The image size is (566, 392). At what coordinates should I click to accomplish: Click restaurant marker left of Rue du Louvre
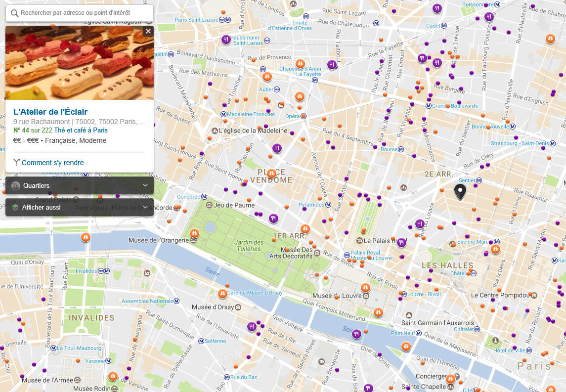(420, 224)
